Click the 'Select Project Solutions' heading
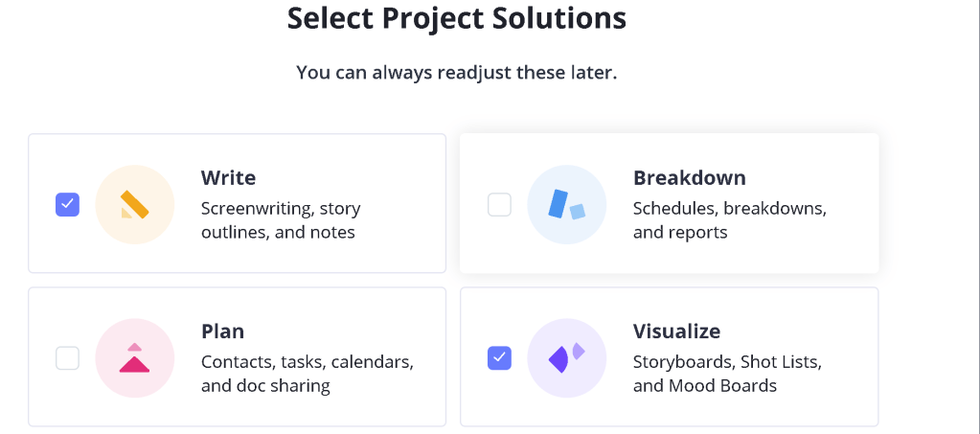This screenshot has height=434, width=980. click(x=457, y=18)
